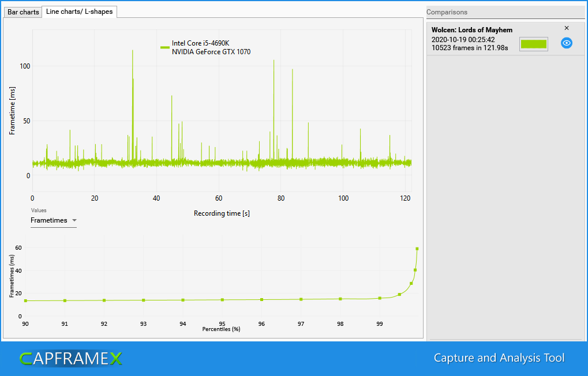Click the CapFrameX logo in the footer

(x=71, y=358)
